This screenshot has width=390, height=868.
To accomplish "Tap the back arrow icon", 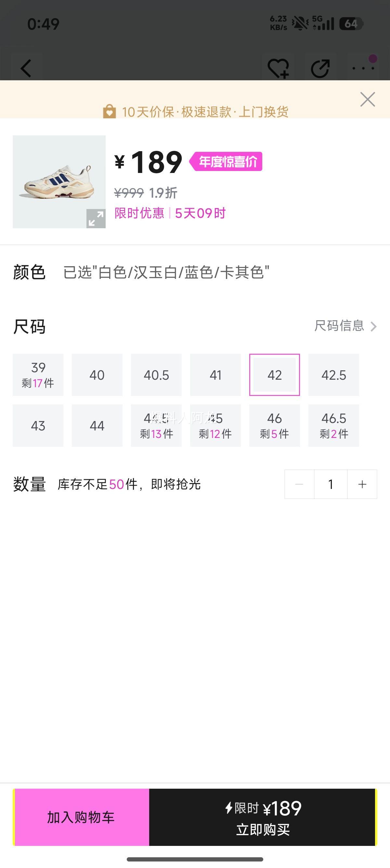I will pos(26,68).
